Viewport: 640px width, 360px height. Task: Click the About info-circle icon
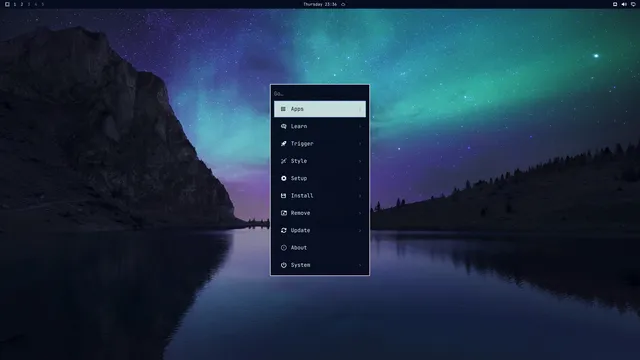pyautogui.click(x=283, y=248)
